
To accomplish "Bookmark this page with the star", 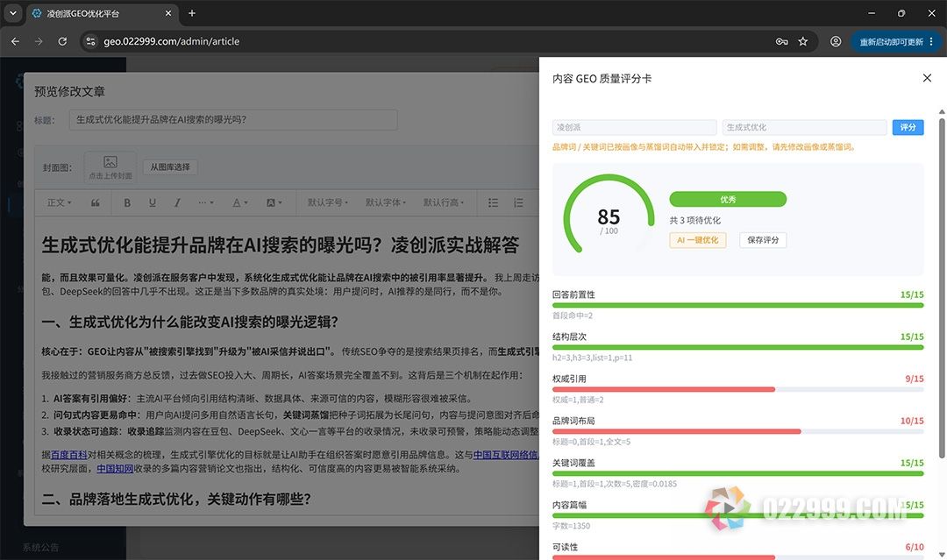I will [x=802, y=42].
